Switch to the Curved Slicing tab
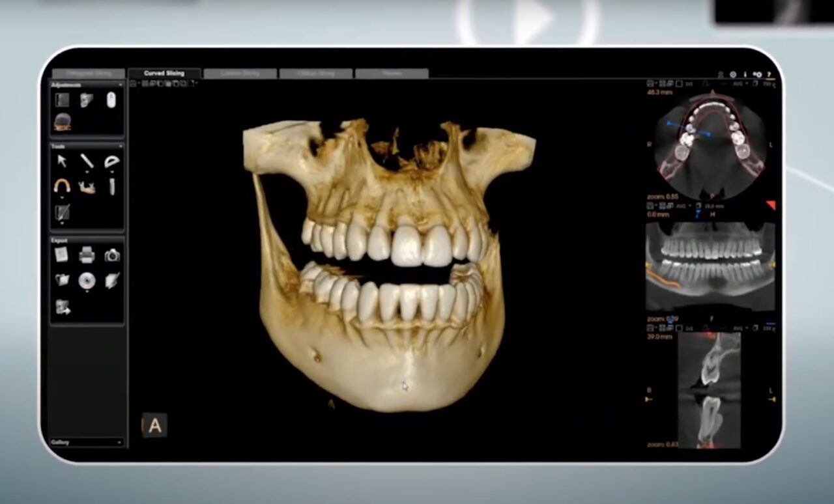Image resolution: width=834 pixels, height=504 pixels. coord(164,73)
